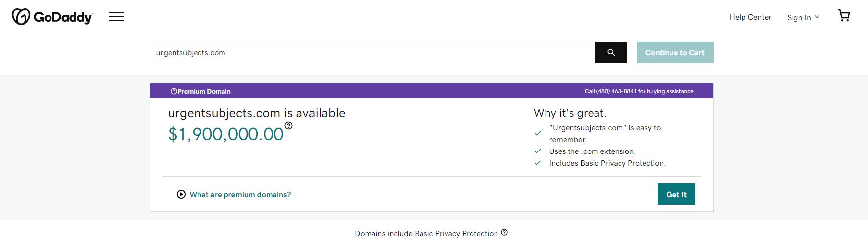Click the info icon after Basic Privacy Protection
868x252 pixels.
[x=504, y=232]
